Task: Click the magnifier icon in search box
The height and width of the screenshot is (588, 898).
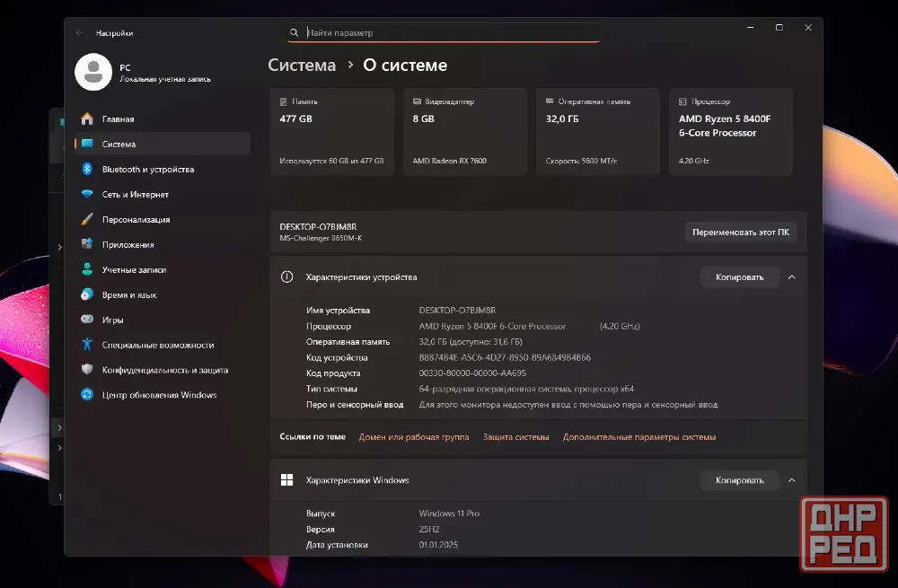Action: 294,32
